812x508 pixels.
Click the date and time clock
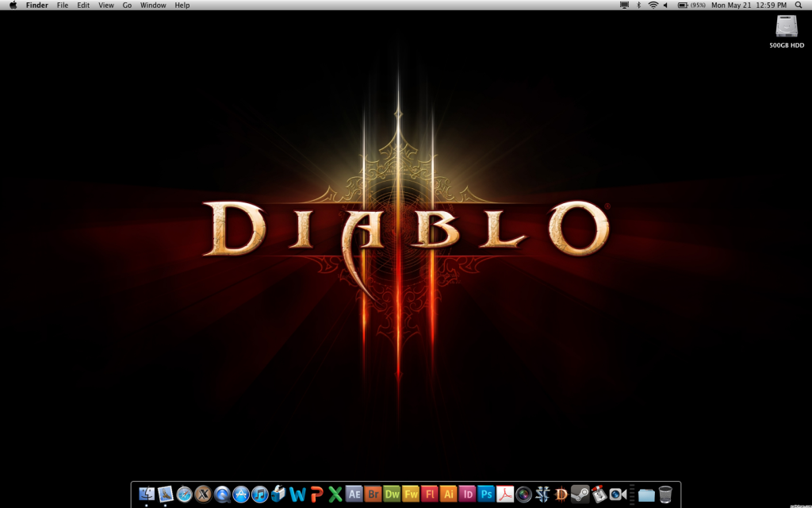point(749,6)
